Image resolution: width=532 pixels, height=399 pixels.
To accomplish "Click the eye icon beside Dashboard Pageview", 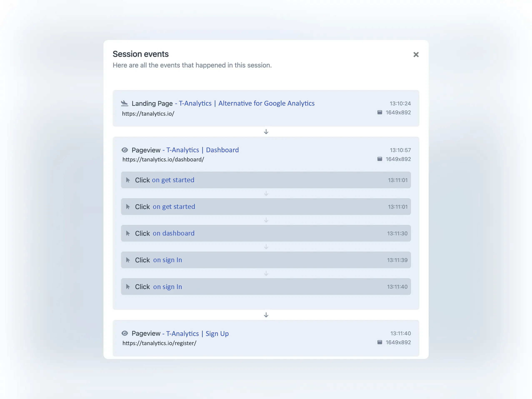I will tap(125, 150).
